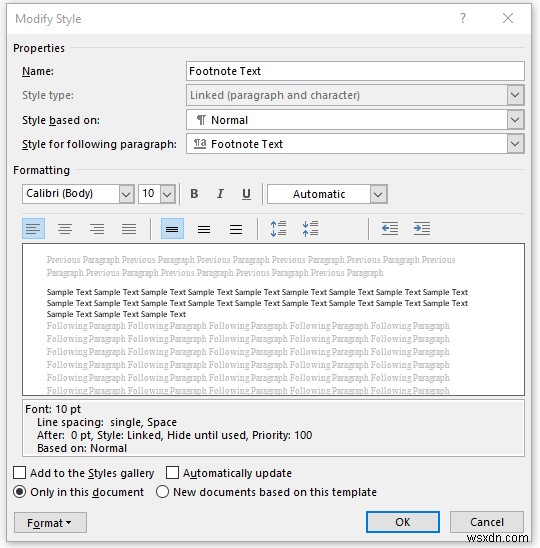Expand the Style based on dropdown
The height and width of the screenshot is (548, 540).
click(515, 120)
